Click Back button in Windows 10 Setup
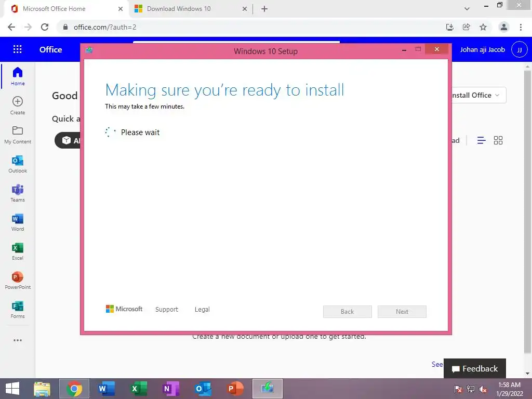 348,312
